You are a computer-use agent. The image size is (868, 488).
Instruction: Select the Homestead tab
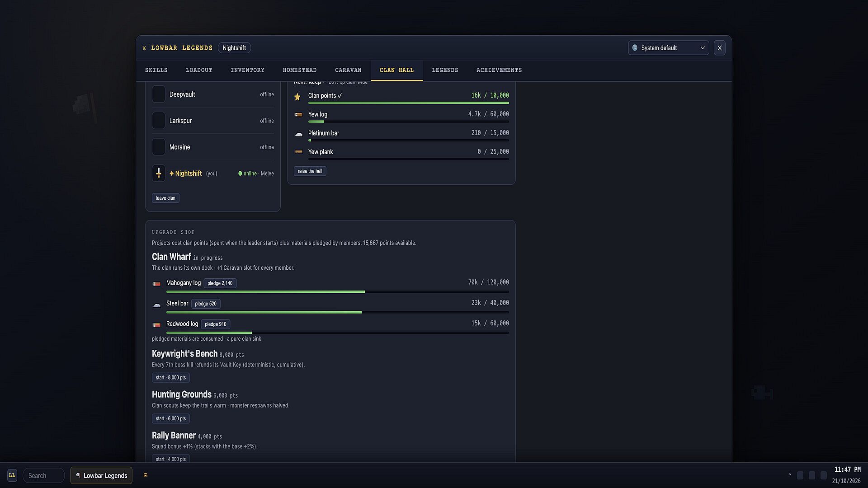pos(300,70)
